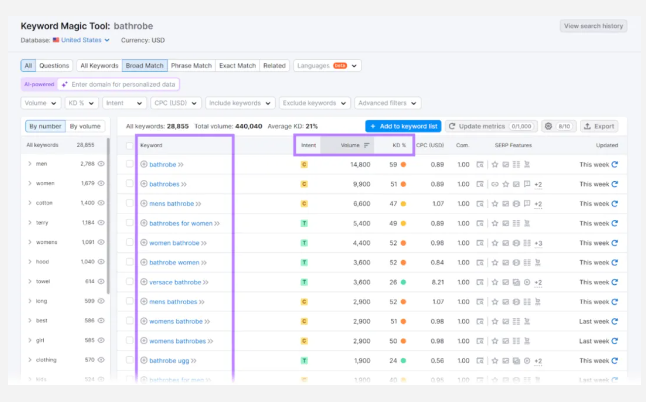This screenshot has width=646, height=402.
Task: Open SERP view icon for bathrobe row
Action: [480, 164]
